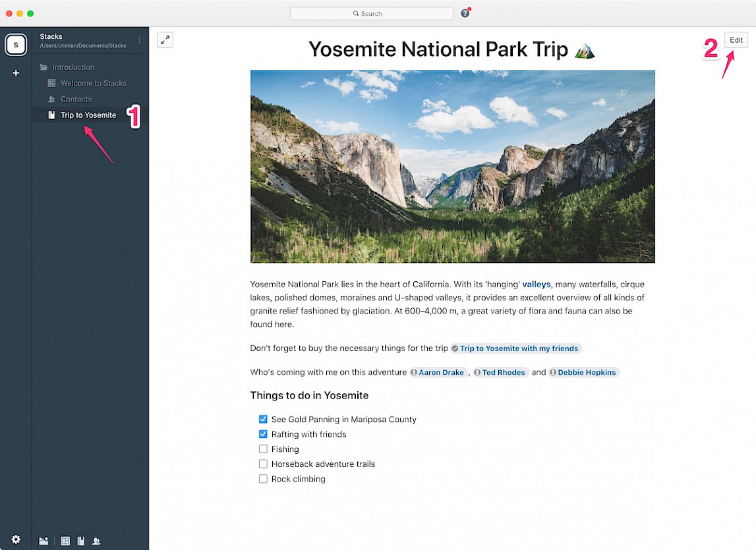
Task: Click the new board icon in the sidebar footer
Action: click(x=65, y=541)
